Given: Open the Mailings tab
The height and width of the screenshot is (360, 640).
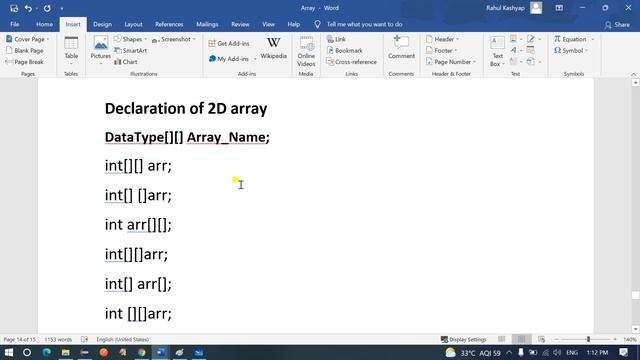Looking at the screenshot, I should point(207,24).
